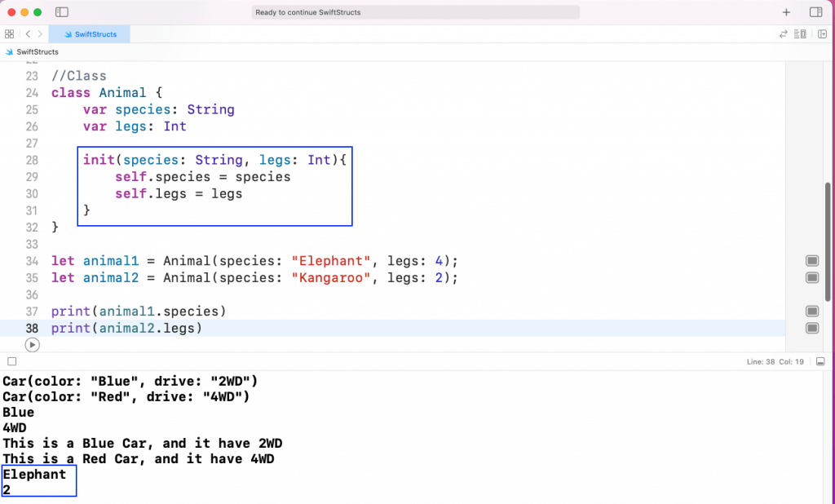
Task: Go forward with the right chevron
Action: pyautogui.click(x=40, y=34)
